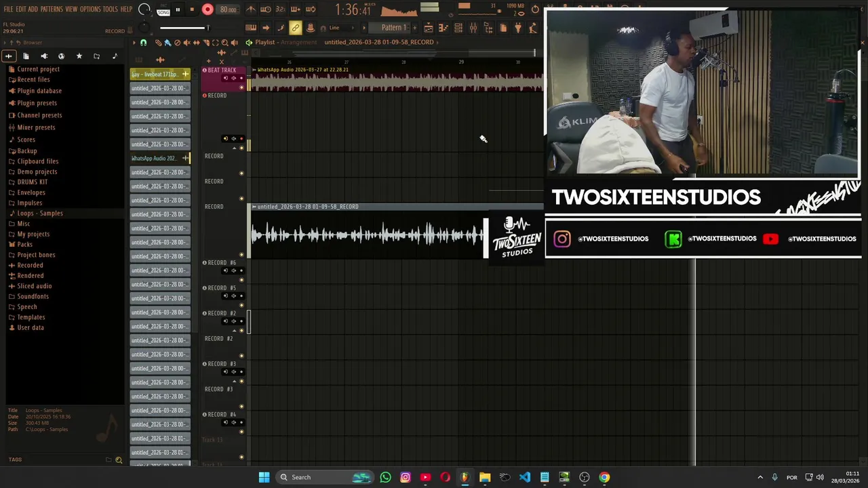Show browser files tab icon
This screenshot has height=488, width=868.
click(26, 56)
